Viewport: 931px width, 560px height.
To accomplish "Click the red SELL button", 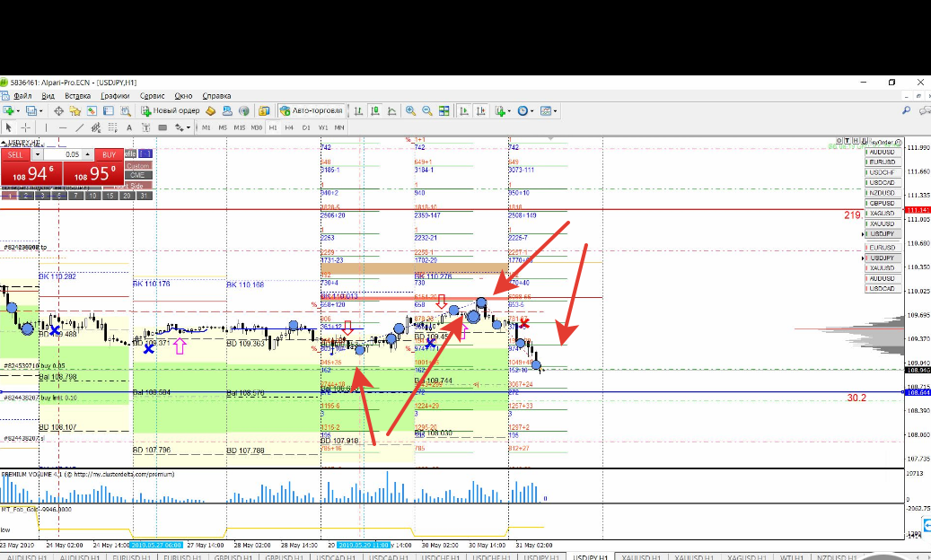I will click(x=16, y=155).
